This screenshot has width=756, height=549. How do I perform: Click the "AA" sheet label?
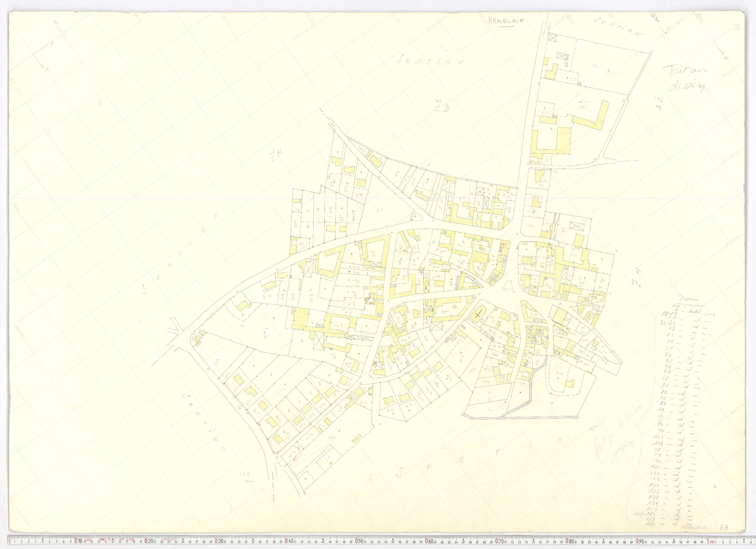coord(724,527)
